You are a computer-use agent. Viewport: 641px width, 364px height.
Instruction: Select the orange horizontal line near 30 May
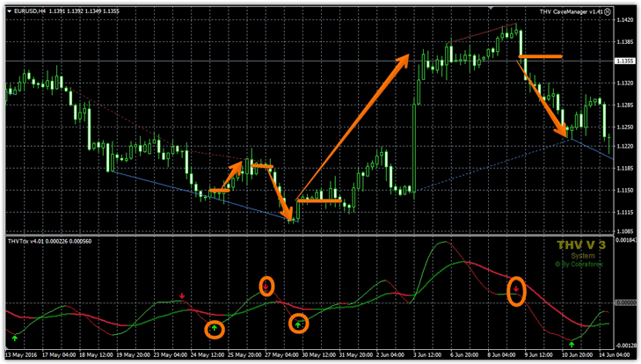pos(318,200)
